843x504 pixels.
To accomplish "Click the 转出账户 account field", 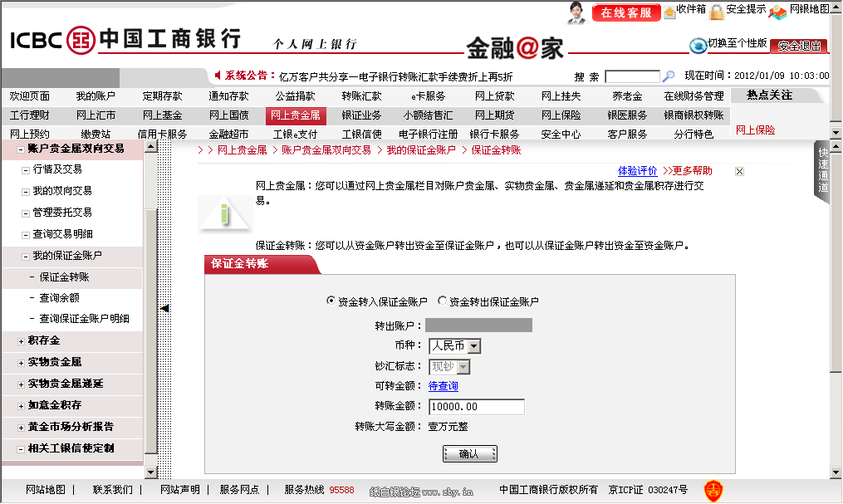I will coord(478,325).
